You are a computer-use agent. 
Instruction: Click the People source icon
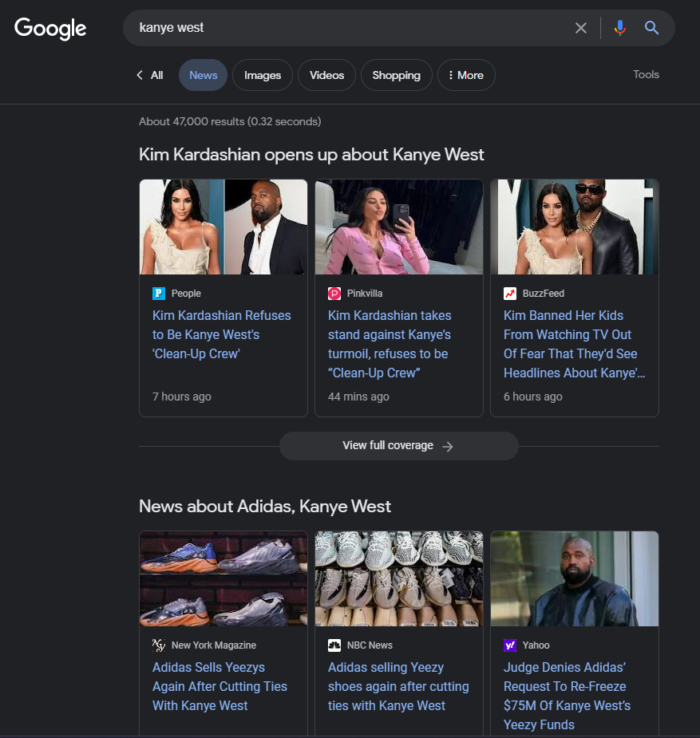(159, 294)
